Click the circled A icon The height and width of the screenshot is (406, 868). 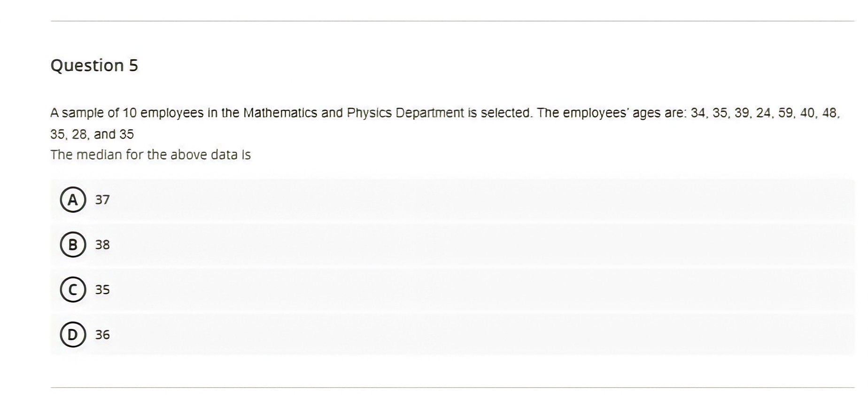click(x=73, y=200)
